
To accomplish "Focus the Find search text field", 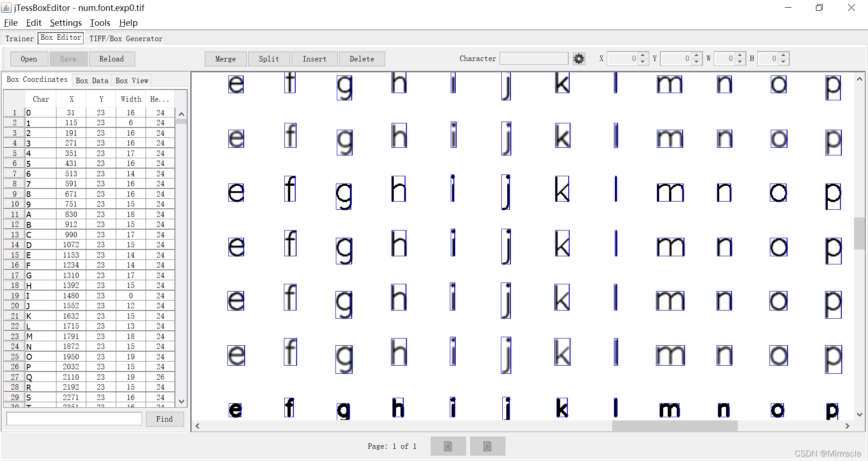I will 74,419.
